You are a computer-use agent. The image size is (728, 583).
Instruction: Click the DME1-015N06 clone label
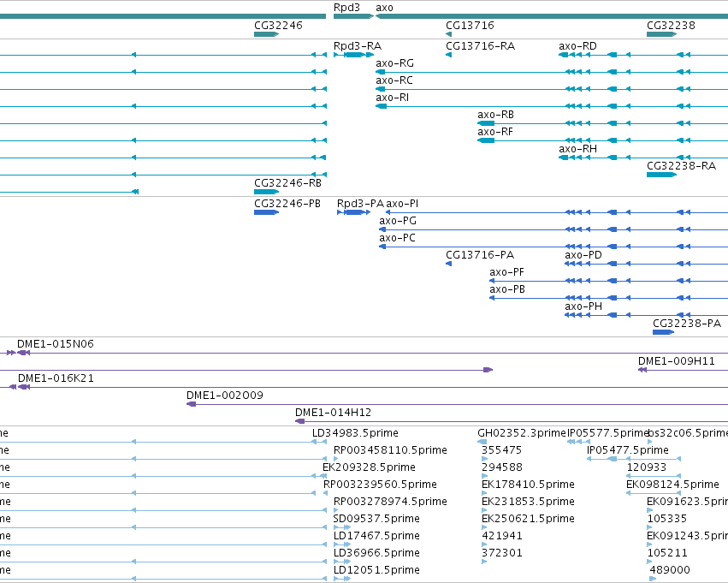tap(56, 344)
